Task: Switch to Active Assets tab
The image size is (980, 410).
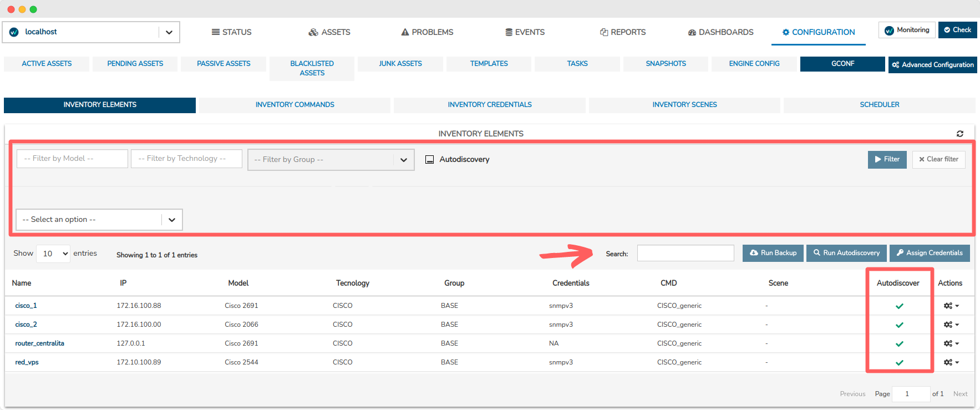Action: pos(47,64)
